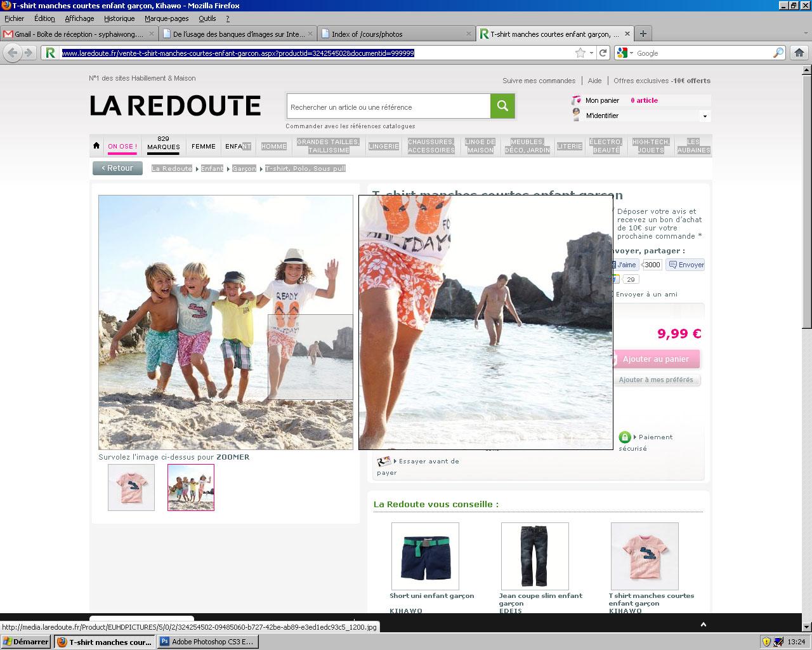The image size is (812, 650).
Task: Click the M'identifier person icon
Action: (577, 116)
